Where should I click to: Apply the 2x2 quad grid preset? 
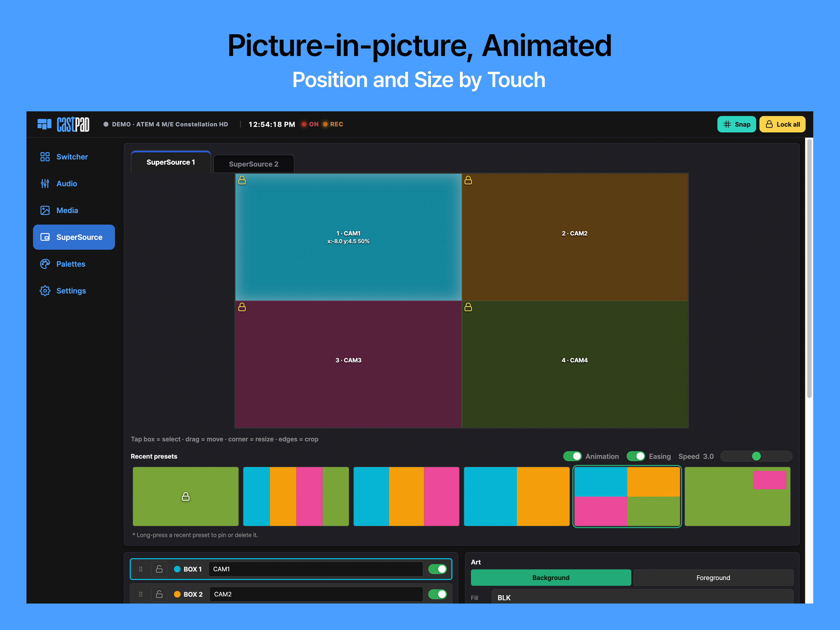(x=627, y=496)
